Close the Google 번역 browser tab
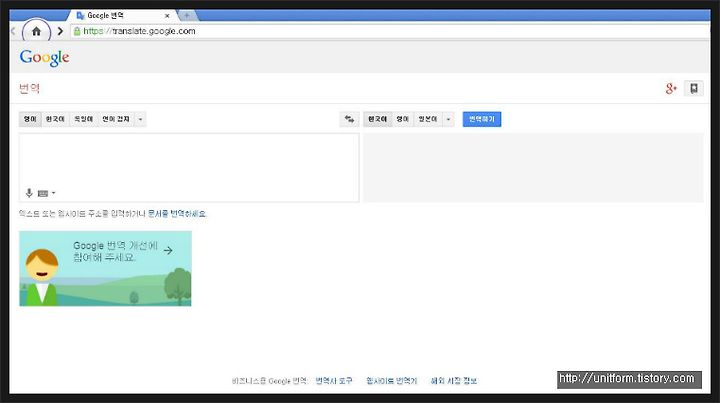 [x=167, y=16]
